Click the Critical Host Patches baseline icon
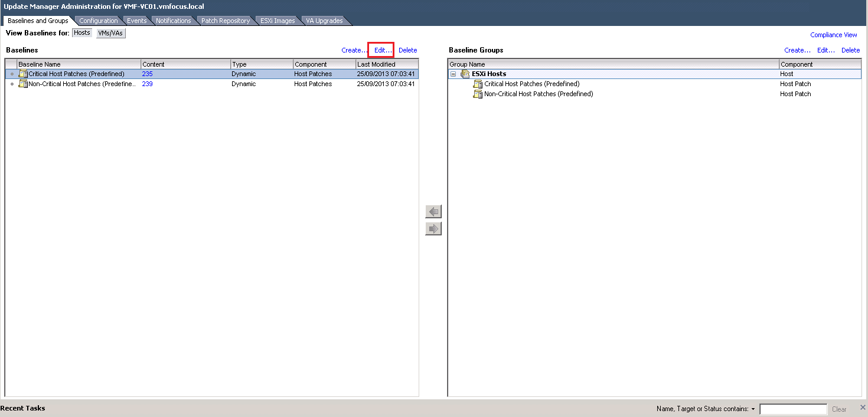Image resolution: width=868 pixels, height=417 pixels. click(x=23, y=74)
